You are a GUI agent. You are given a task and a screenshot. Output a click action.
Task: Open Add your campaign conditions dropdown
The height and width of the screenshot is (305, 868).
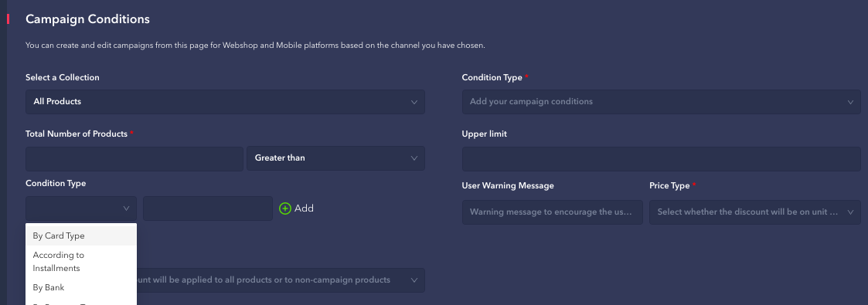(x=662, y=102)
